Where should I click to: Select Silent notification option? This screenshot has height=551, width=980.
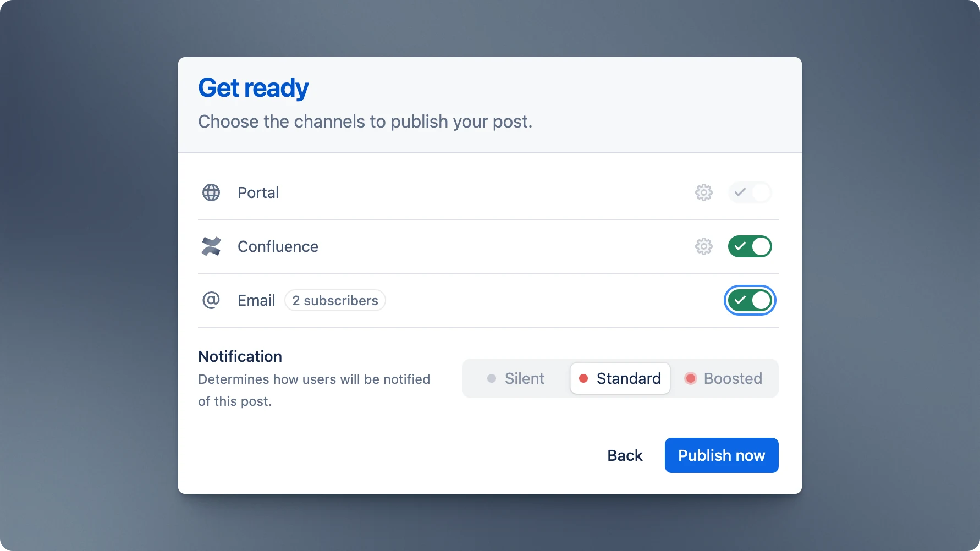(x=516, y=378)
